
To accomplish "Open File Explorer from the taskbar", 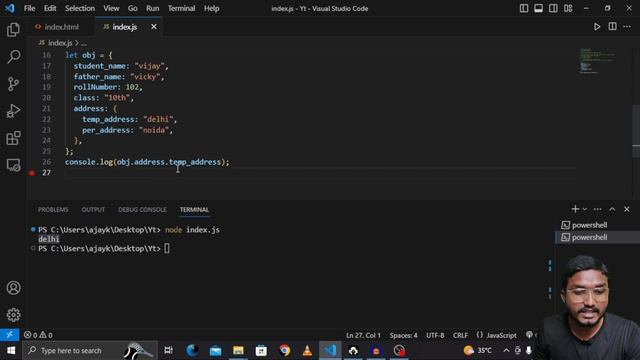I will tap(238, 350).
